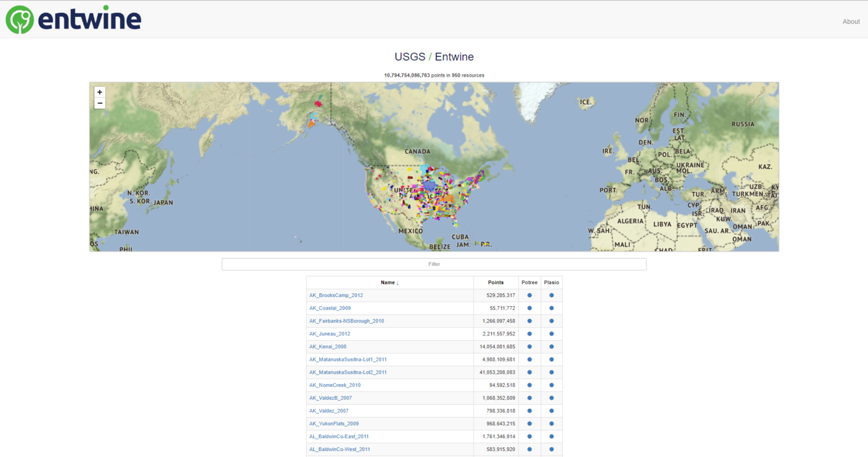Open Plasio viewer for AL_BaldwinCo-East_2011
868x457 pixels.
552,436
